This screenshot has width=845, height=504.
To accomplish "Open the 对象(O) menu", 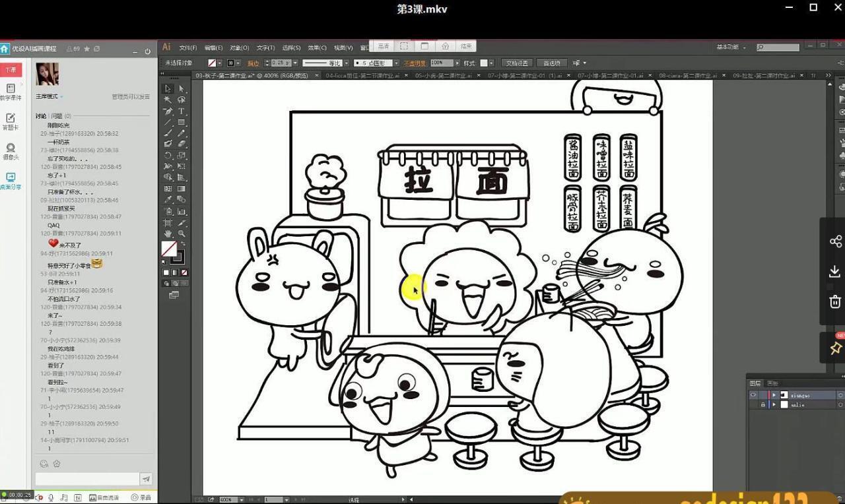I will 240,47.
